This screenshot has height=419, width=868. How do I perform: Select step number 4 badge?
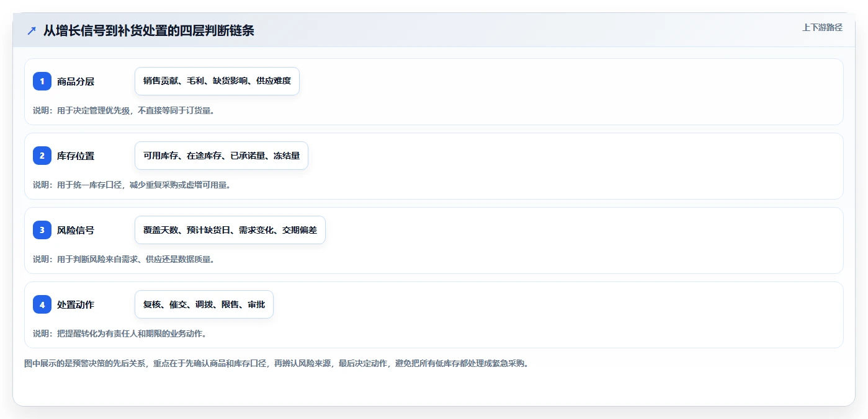(x=42, y=304)
